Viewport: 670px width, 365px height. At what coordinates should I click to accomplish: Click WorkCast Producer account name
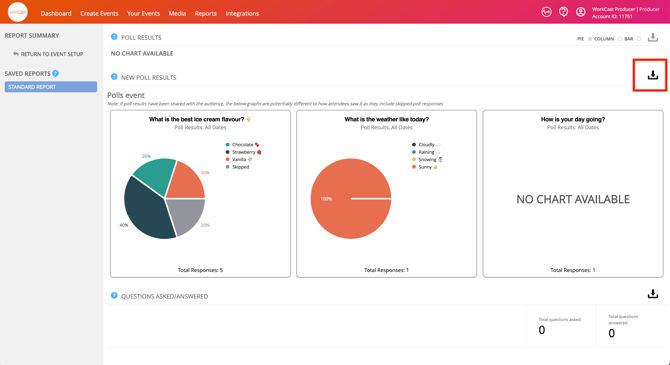613,9
